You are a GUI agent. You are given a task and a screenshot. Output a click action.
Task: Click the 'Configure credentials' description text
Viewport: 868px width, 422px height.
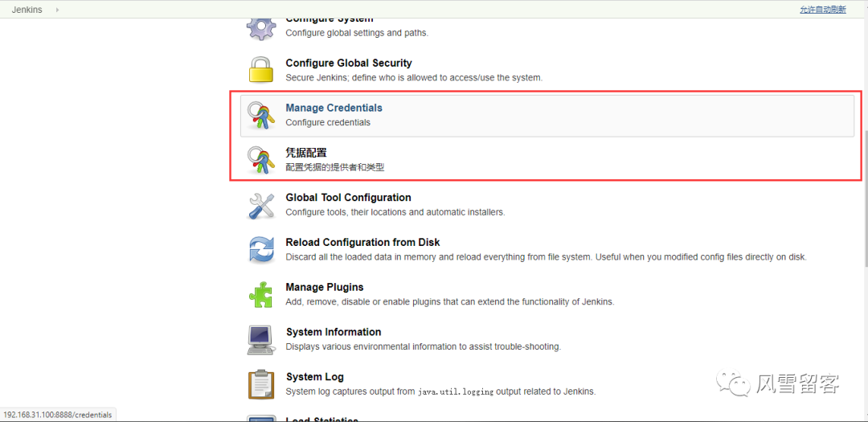pos(328,123)
